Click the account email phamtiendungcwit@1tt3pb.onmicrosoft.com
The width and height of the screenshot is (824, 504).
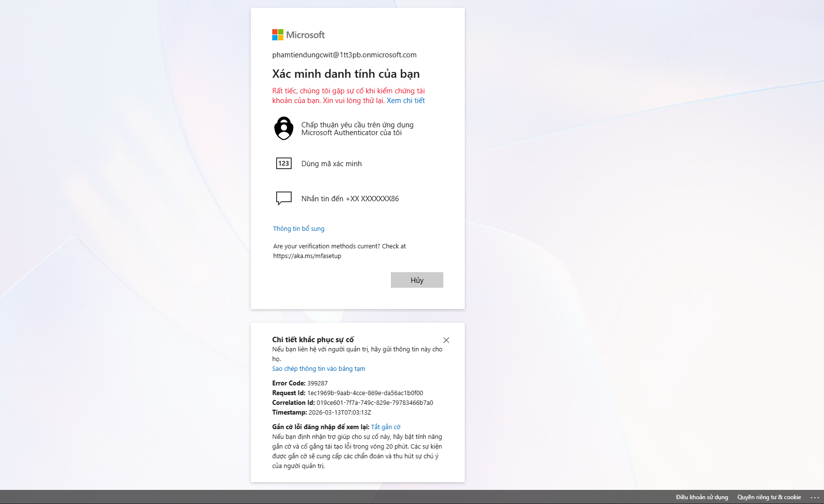click(344, 55)
